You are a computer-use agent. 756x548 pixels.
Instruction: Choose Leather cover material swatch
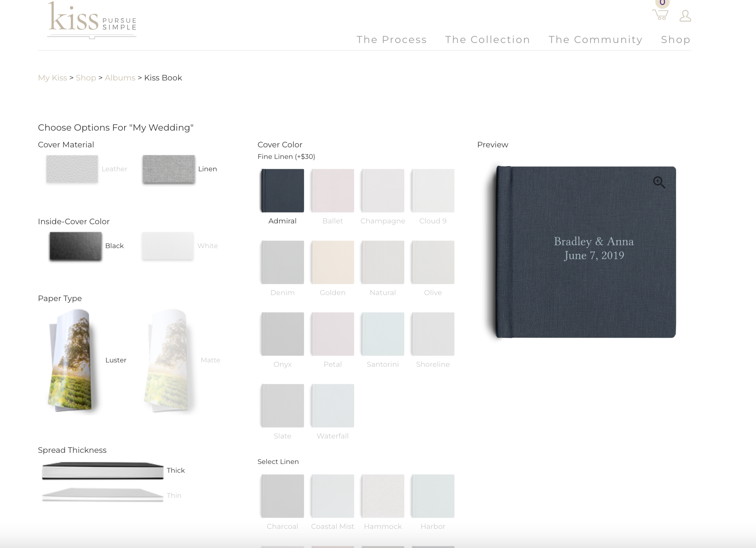(72, 169)
